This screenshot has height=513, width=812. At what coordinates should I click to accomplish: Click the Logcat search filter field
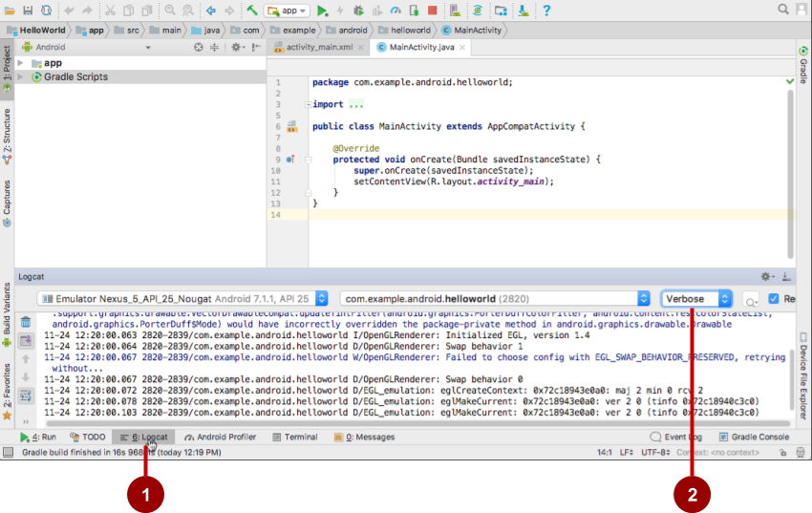pyautogui.click(x=751, y=299)
